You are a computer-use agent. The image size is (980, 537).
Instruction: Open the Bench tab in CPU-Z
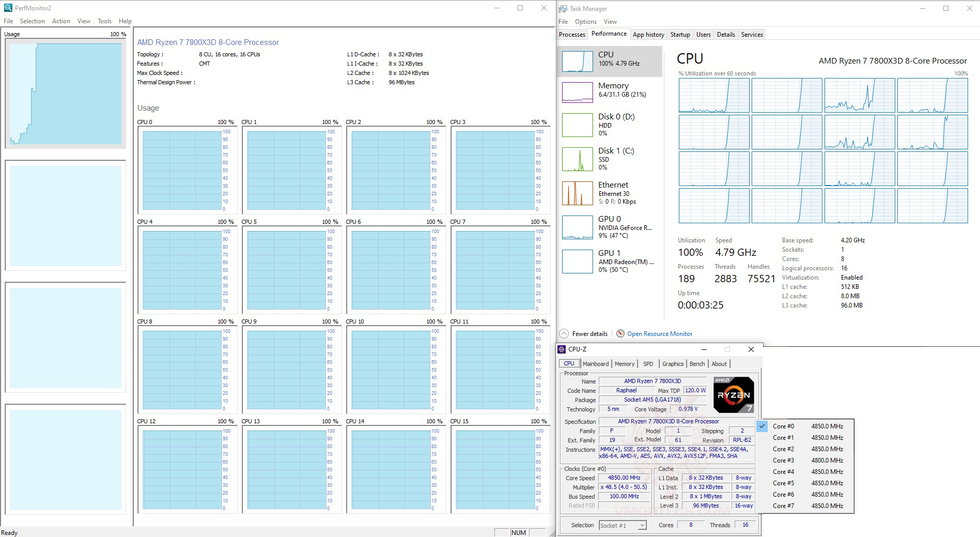click(x=697, y=364)
